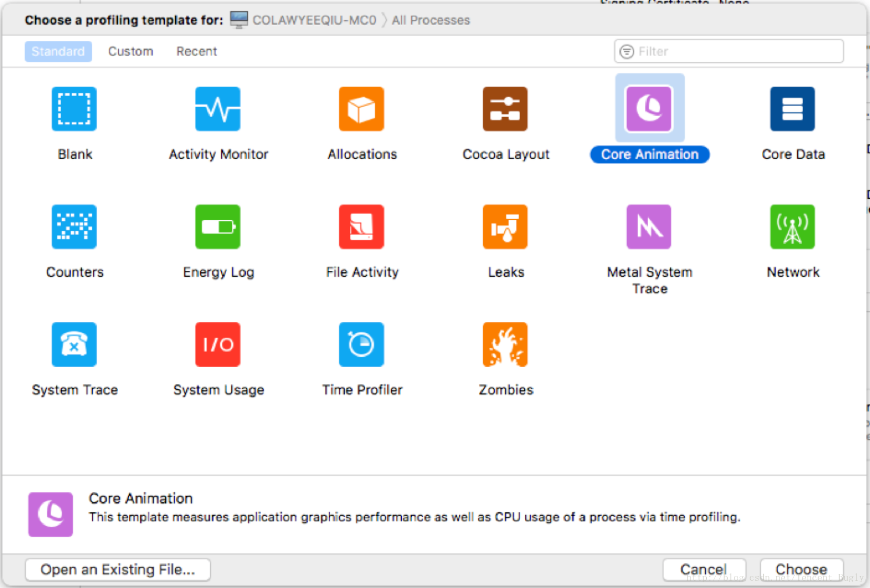Select the Time Profiler template
This screenshot has width=870, height=588.
pos(361,345)
